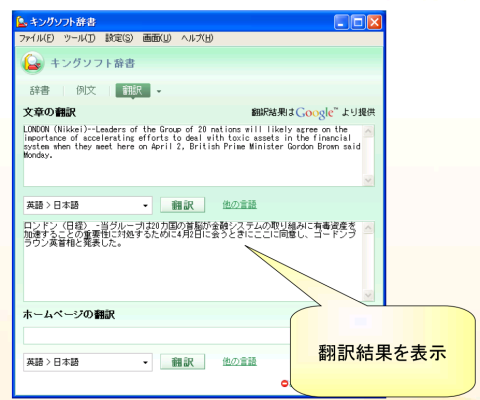Image resolution: width=480 pixels, height=400 pixels.
Task: Open the homepage 英語 > 日本語 dropdown
Action: 88,362
